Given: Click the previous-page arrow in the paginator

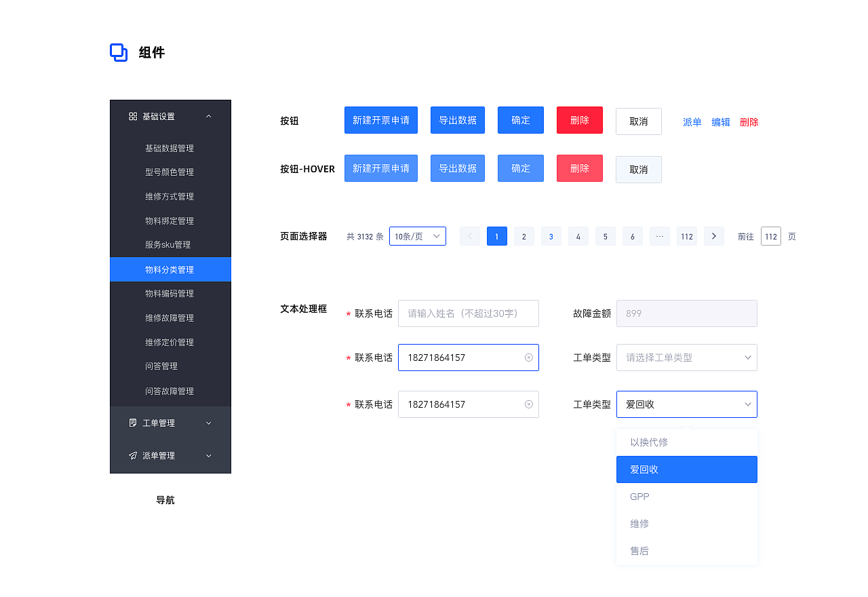Looking at the screenshot, I should pos(469,235).
